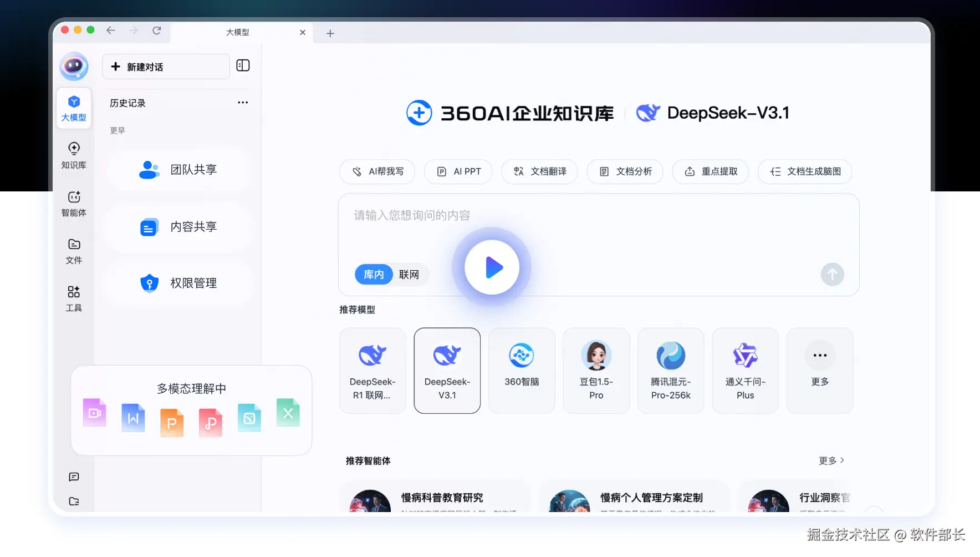Collapse the history side panel
The height and width of the screenshot is (557, 980).
click(243, 65)
